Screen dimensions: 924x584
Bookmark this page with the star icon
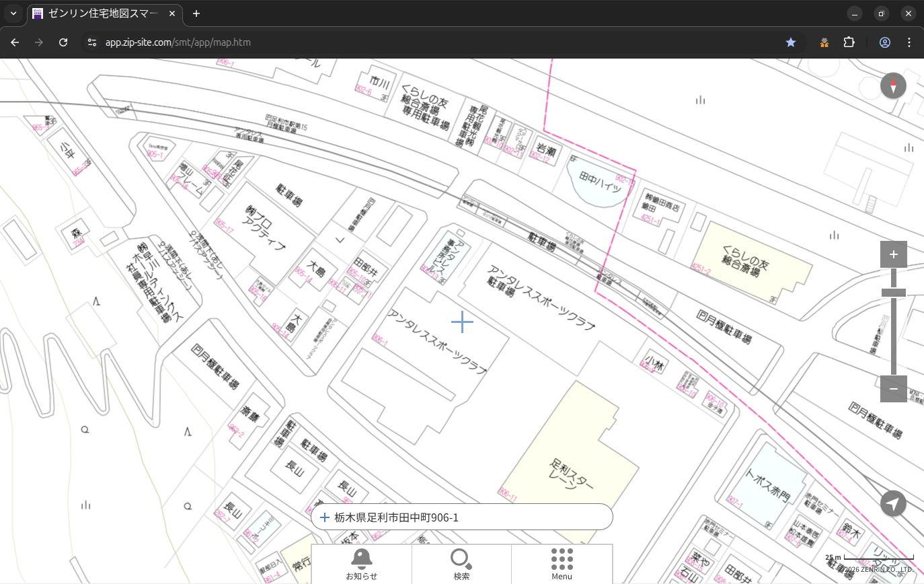[x=791, y=42]
